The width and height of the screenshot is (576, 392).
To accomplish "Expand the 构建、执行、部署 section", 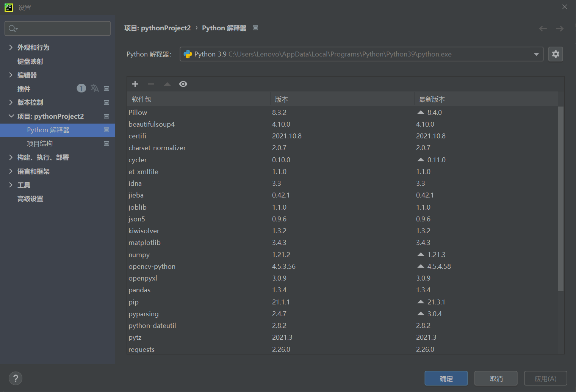I will (11, 157).
